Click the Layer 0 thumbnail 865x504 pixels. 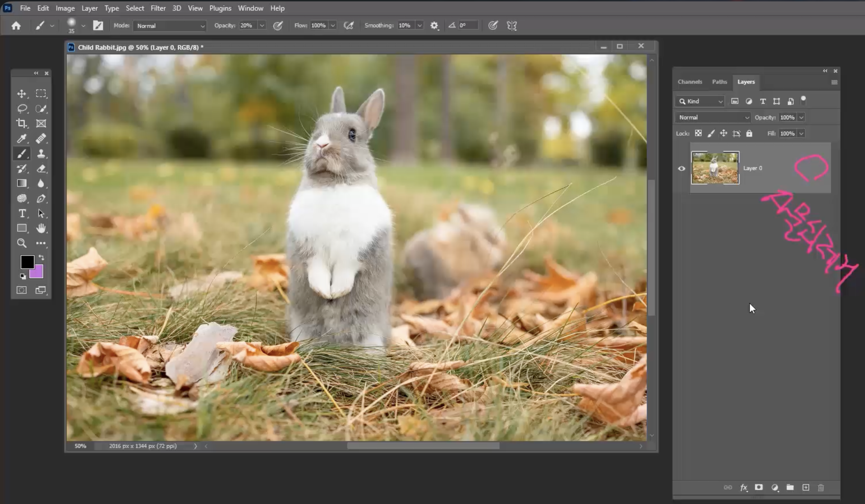click(715, 168)
